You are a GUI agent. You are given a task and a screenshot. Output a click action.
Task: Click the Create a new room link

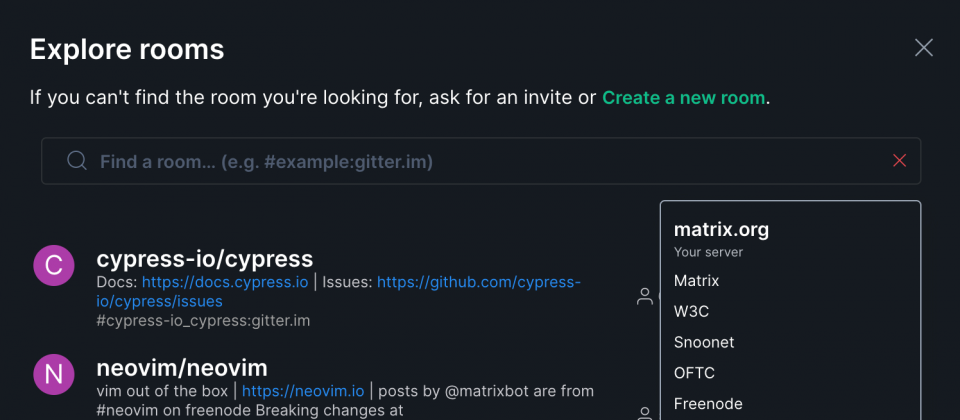coord(683,98)
